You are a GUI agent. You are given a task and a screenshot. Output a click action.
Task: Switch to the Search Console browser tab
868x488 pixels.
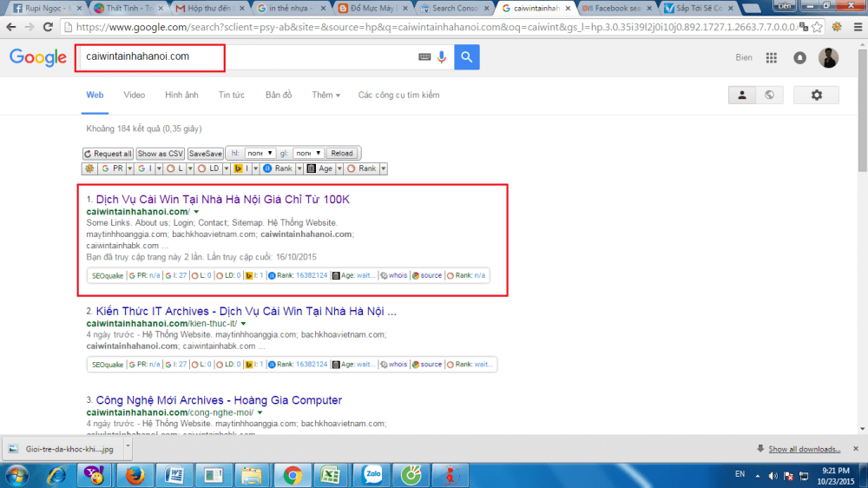coord(454,9)
